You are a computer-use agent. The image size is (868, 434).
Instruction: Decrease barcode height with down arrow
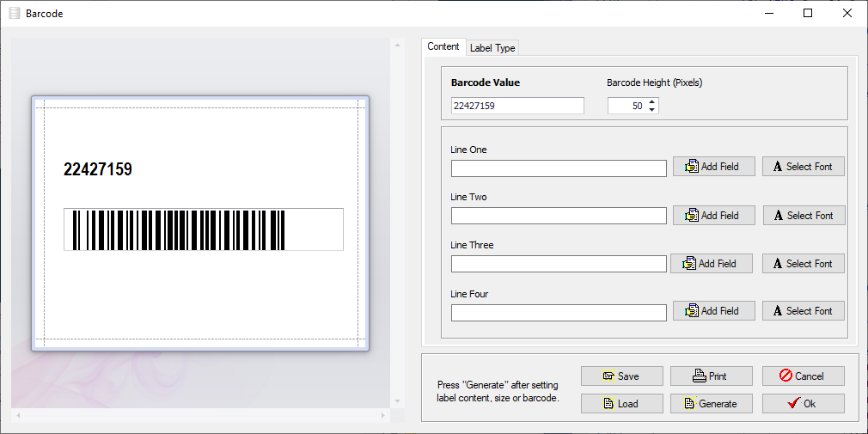tap(652, 110)
